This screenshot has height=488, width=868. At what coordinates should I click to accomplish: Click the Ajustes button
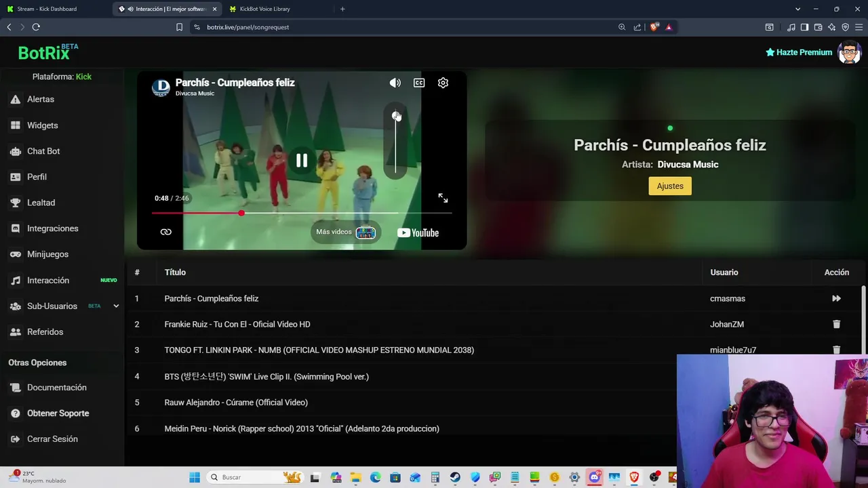[670, 186]
